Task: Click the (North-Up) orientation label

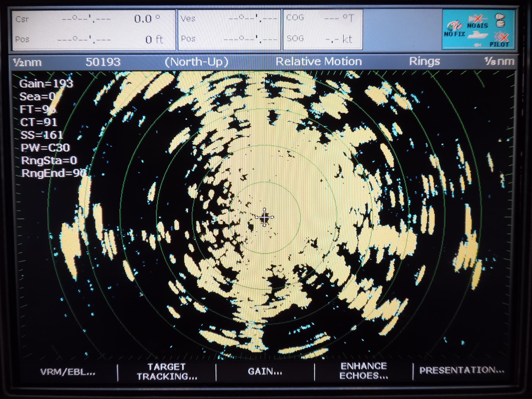Action: point(196,62)
